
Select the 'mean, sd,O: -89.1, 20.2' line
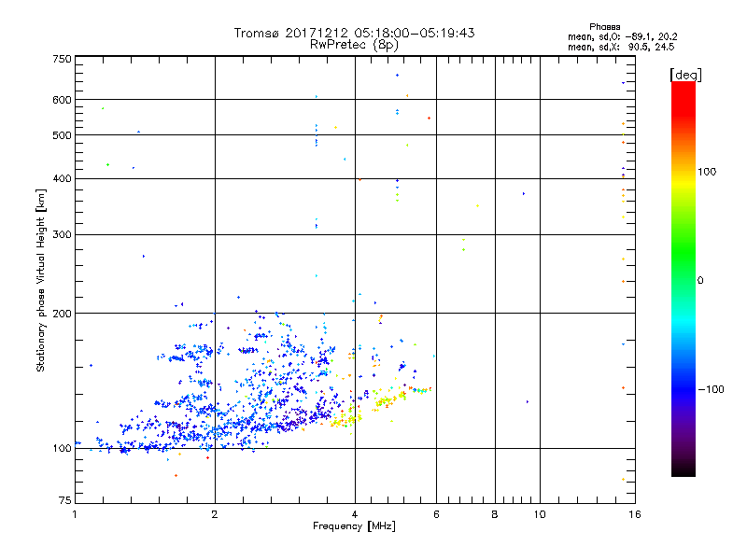point(622,36)
